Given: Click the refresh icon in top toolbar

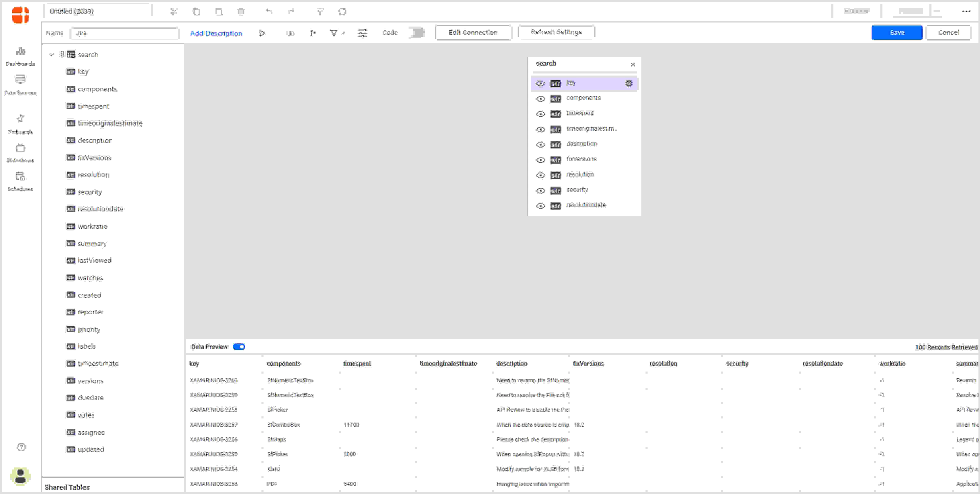Looking at the screenshot, I should (342, 12).
